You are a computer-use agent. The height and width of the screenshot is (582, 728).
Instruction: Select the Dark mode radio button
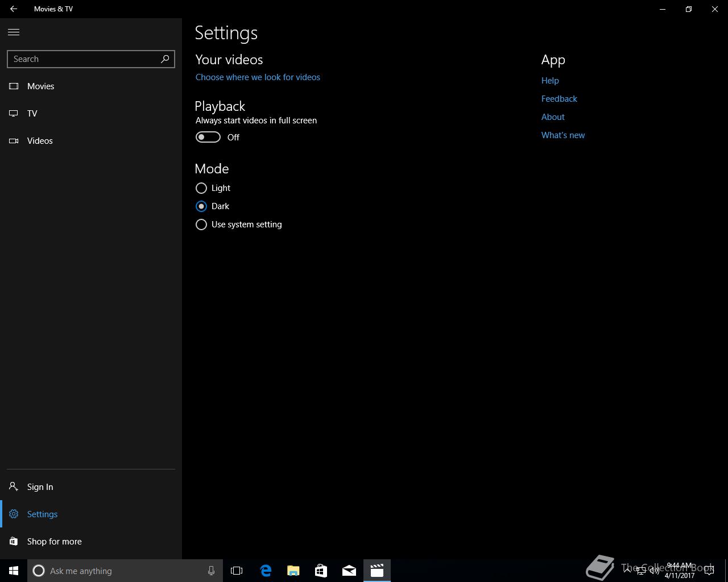(201, 206)
